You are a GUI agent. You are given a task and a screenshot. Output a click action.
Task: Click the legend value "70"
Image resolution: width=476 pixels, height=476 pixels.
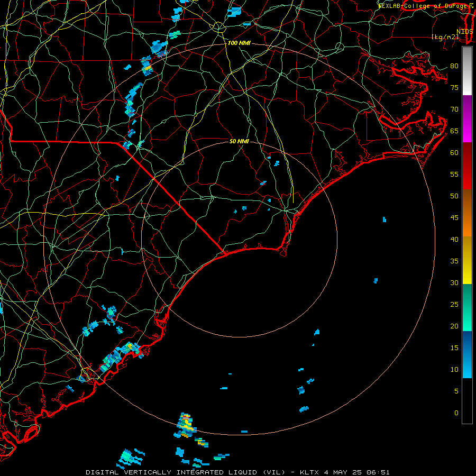454,109
